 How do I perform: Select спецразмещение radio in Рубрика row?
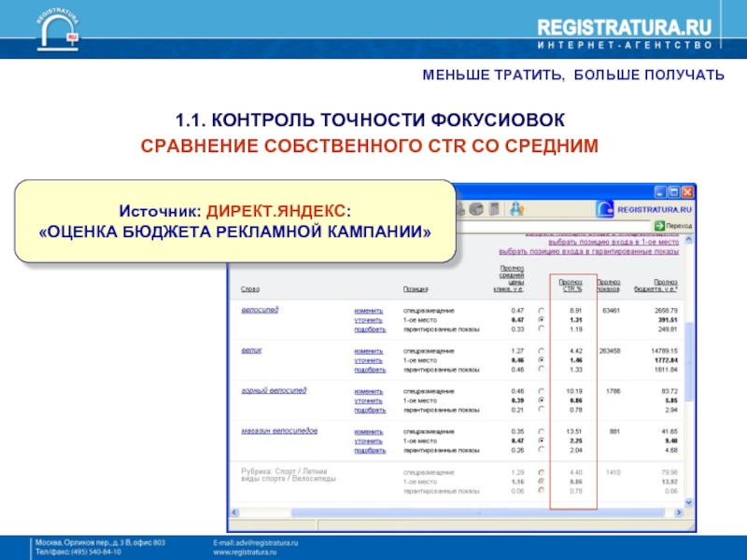(x=542, y=472)
